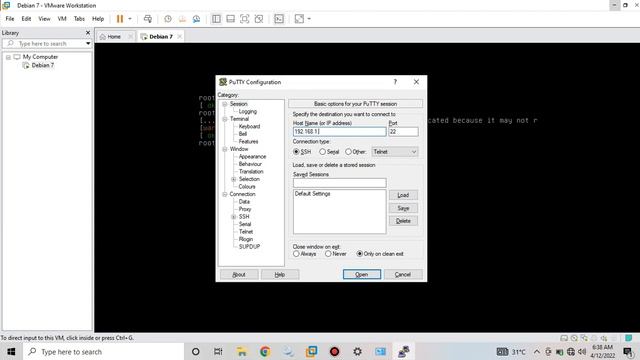Open the library search dropdown arrow

(88, 43)
